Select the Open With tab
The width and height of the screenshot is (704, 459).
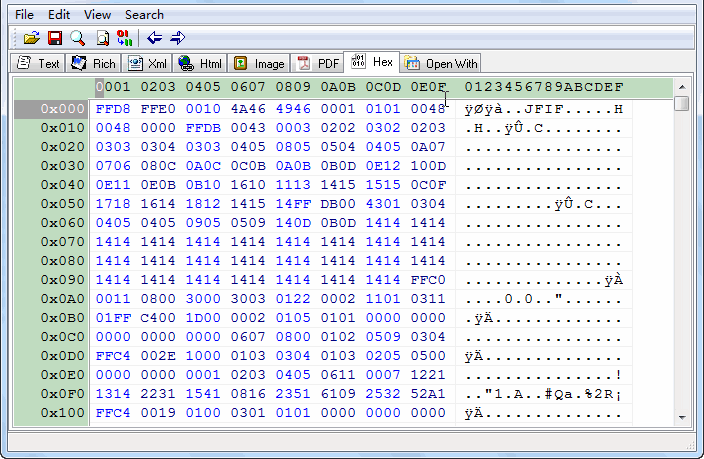pyautogui.click(x=442, y=64)
